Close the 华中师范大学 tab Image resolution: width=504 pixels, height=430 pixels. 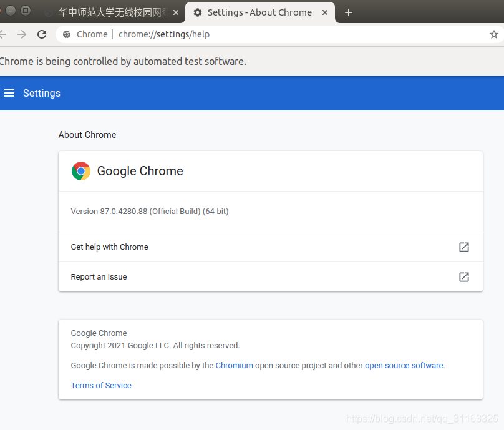pos(176,12)
